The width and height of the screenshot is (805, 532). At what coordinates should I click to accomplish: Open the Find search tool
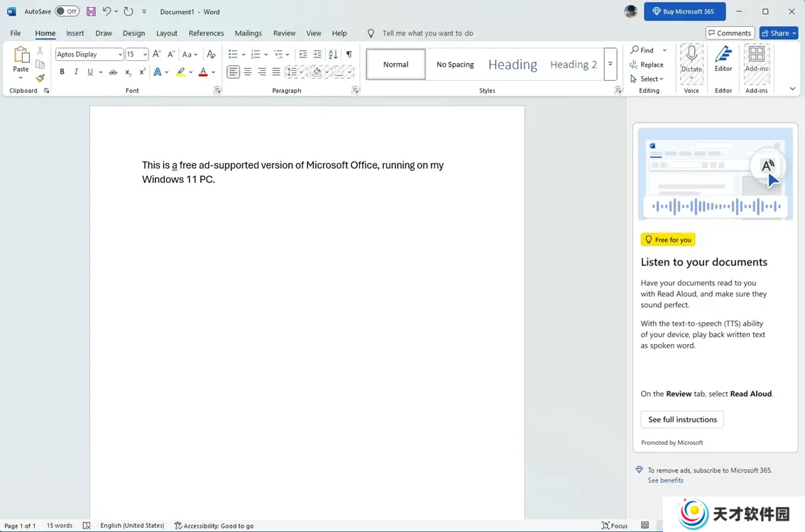pyautogui.click(x=642, y=50)
